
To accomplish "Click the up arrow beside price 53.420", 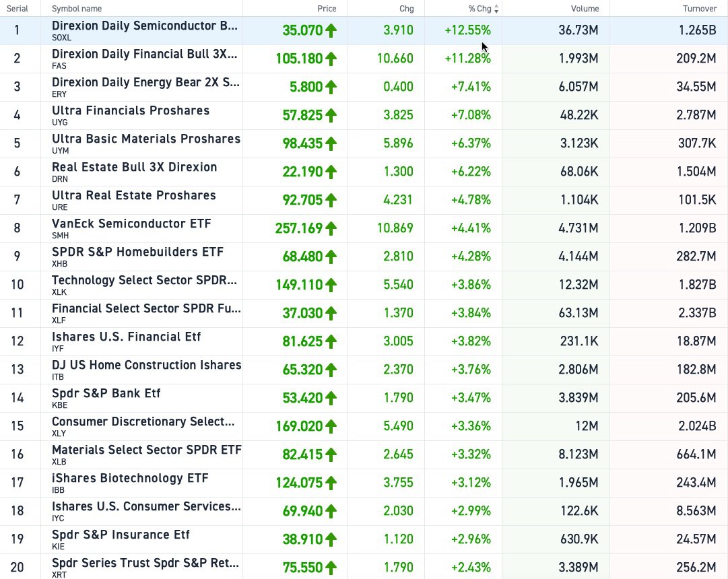I will tap(331, 399).
